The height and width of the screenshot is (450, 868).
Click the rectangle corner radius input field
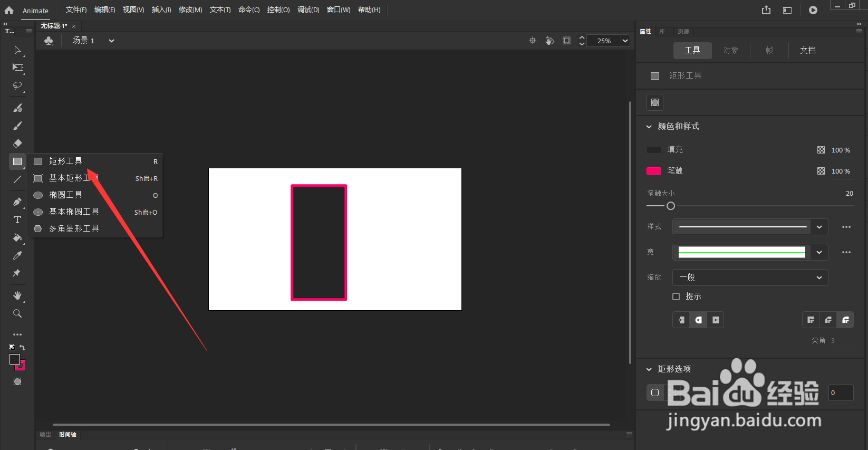(x=841, y=392)
